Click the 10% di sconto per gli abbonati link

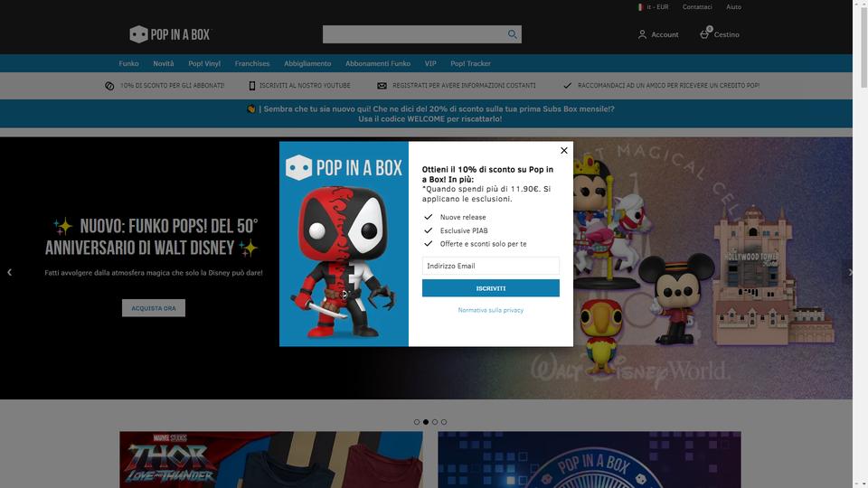click(172, 86)
